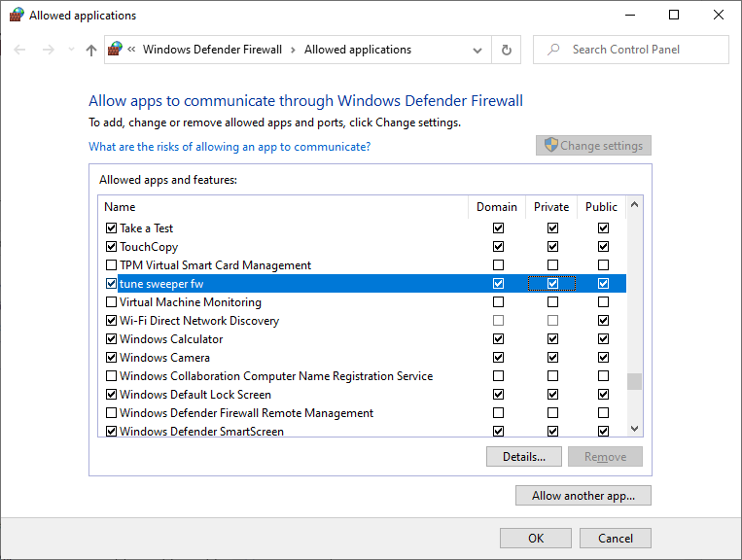Enable Windows Defender Firewall Remote Management checkbox
The height and width of the screenshot is (560, 742).
click(x=111, y=412)
